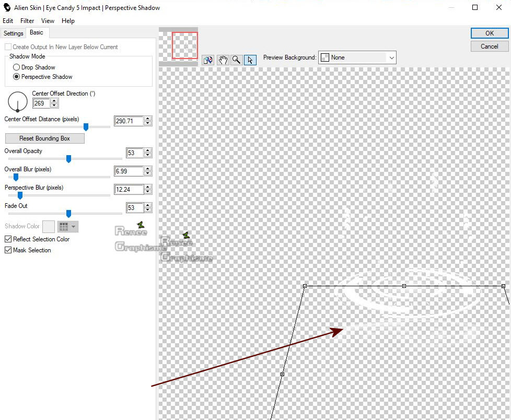The height and width of the screenshot is (420, 511).
Task: Increase Overall Opacity value
Action: point(148,150)
